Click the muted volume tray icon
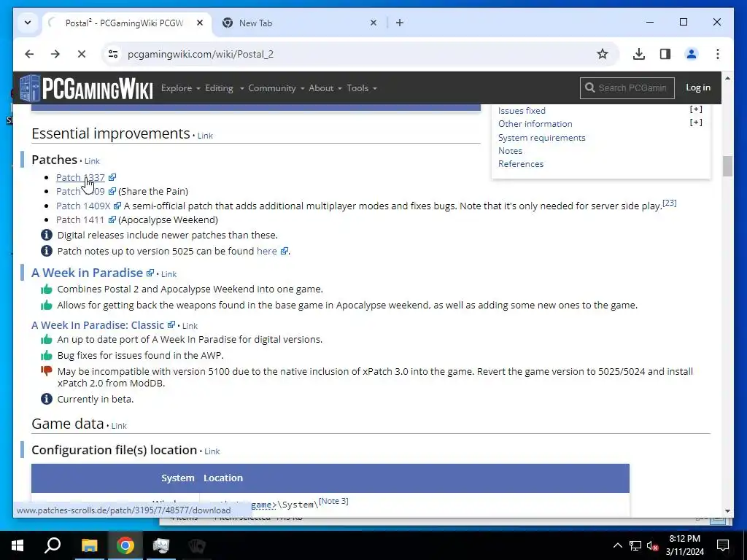This screenshot has height=560, width=747. point(653,545)
